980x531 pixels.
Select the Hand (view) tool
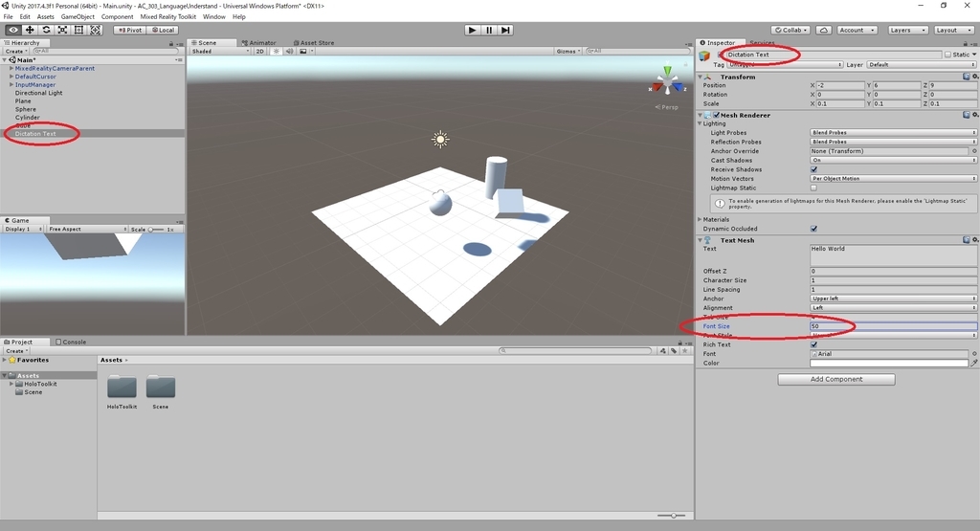tap(13, 30)
